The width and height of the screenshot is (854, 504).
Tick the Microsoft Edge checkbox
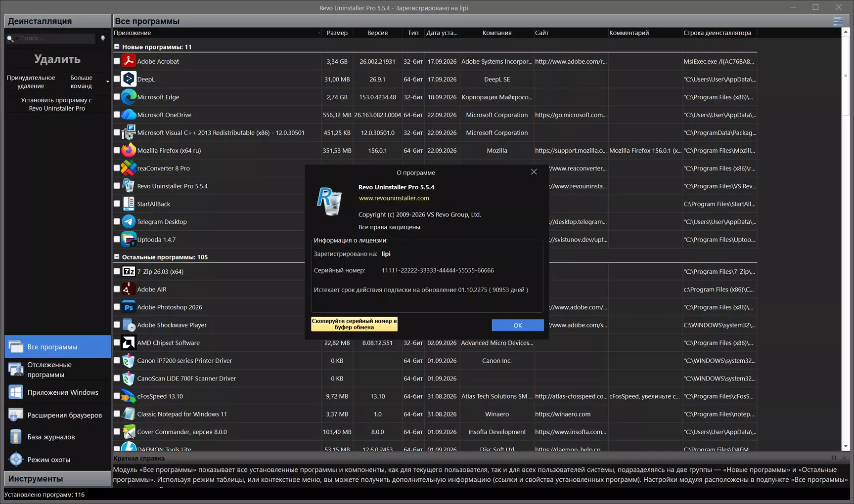tap(117, 97)
